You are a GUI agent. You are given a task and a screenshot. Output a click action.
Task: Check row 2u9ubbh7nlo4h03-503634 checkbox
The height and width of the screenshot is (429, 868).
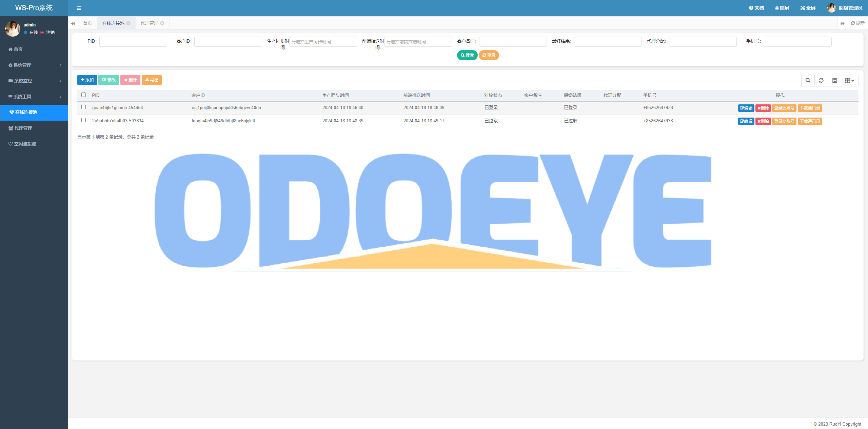coord(83,120)
